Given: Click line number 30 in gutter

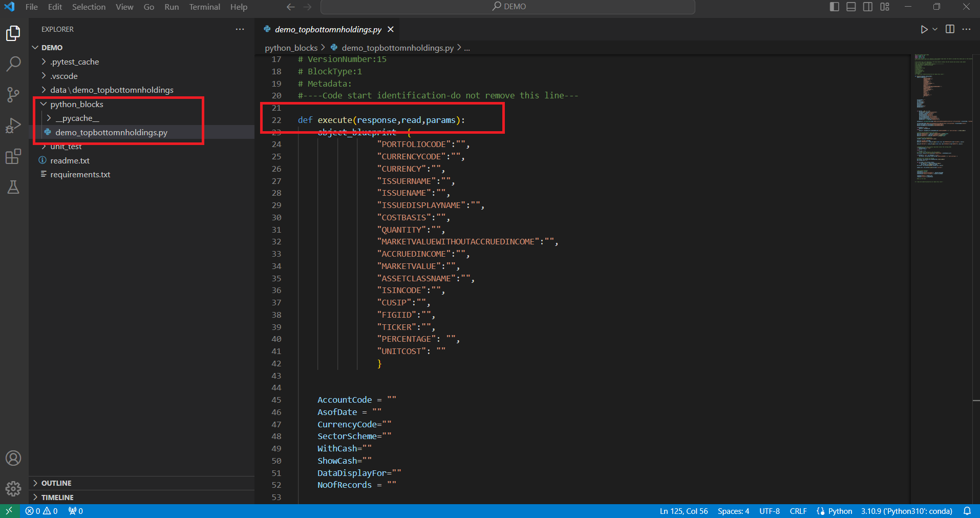Looking at the screenshot, I should (x=276, y=217).
